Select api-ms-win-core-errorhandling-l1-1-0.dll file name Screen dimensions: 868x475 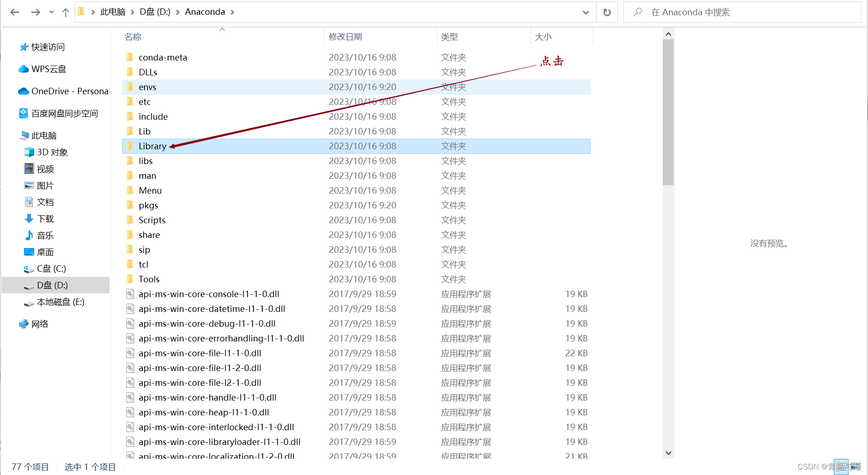click(222, 338)
